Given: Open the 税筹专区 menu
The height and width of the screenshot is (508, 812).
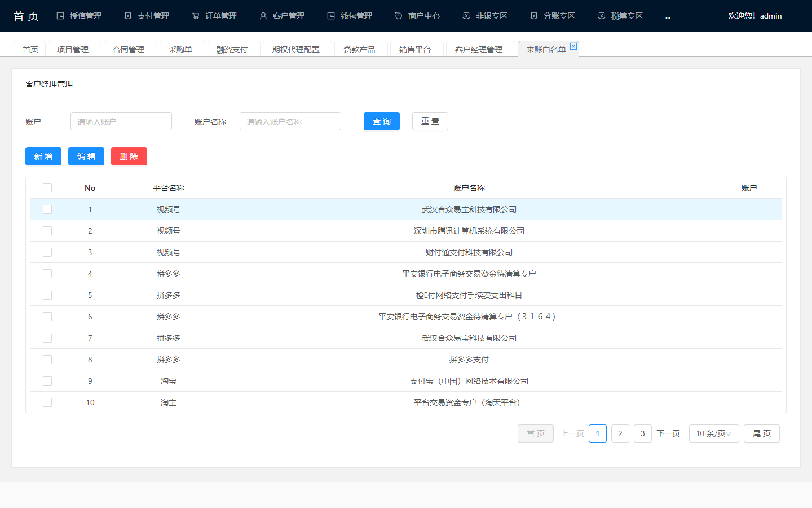Looking at the screenshot, I should (x=621, y=16).
